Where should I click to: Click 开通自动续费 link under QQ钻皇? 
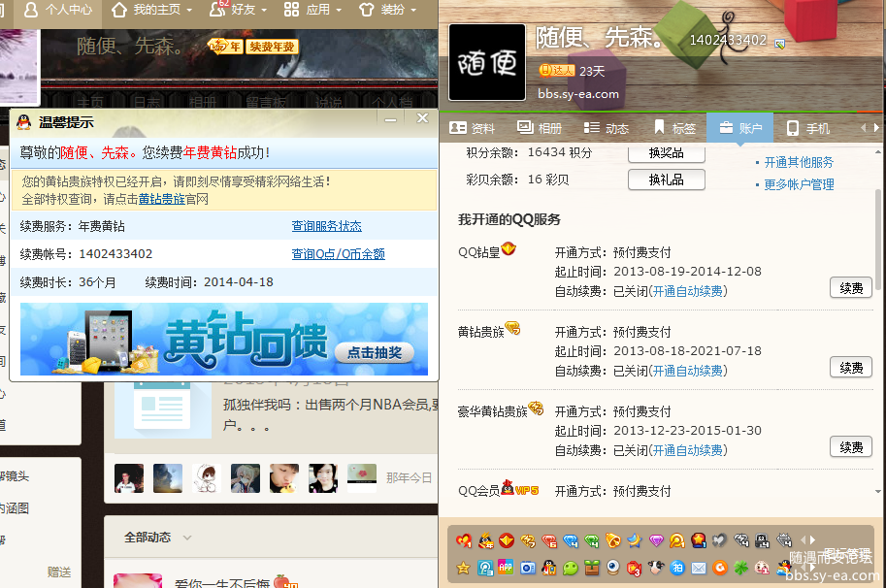(x=688, y=291)
